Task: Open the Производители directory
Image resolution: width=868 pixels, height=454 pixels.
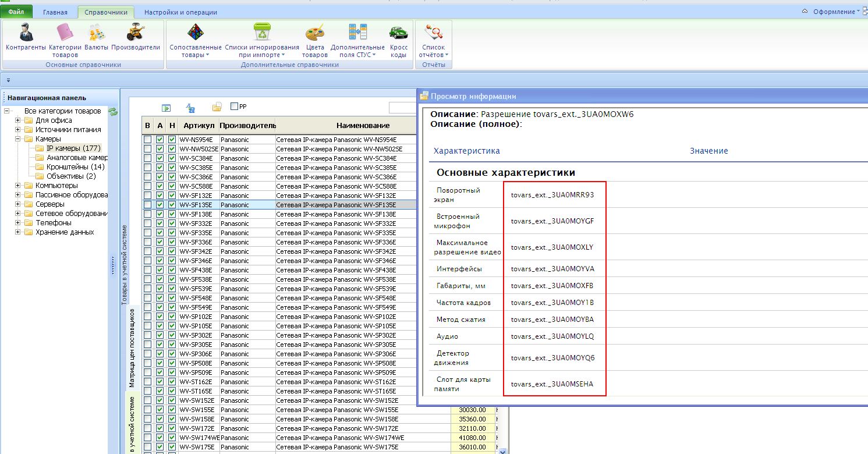Action: click(x=136, y=37)
